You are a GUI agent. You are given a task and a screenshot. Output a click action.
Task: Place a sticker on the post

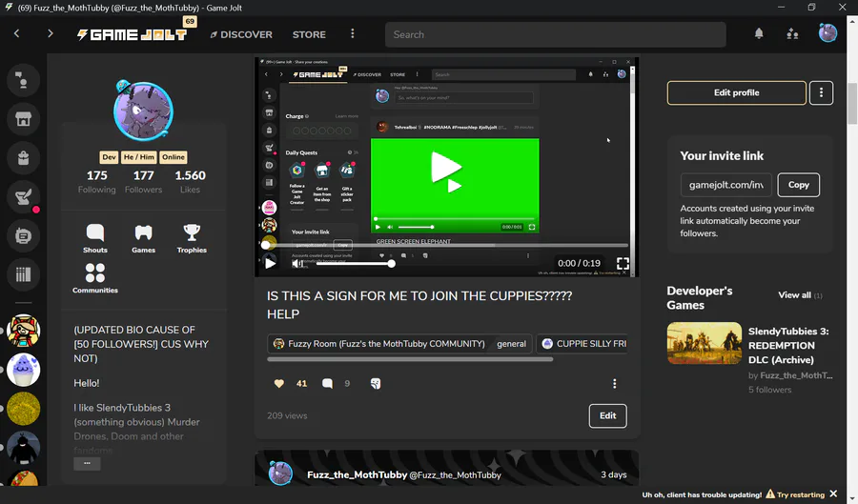(376, 383)
